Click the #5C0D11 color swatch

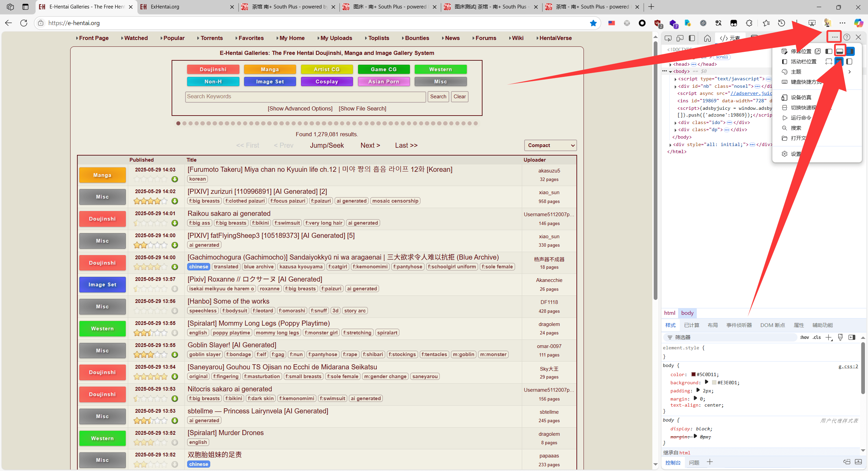[x=693, y=374]
